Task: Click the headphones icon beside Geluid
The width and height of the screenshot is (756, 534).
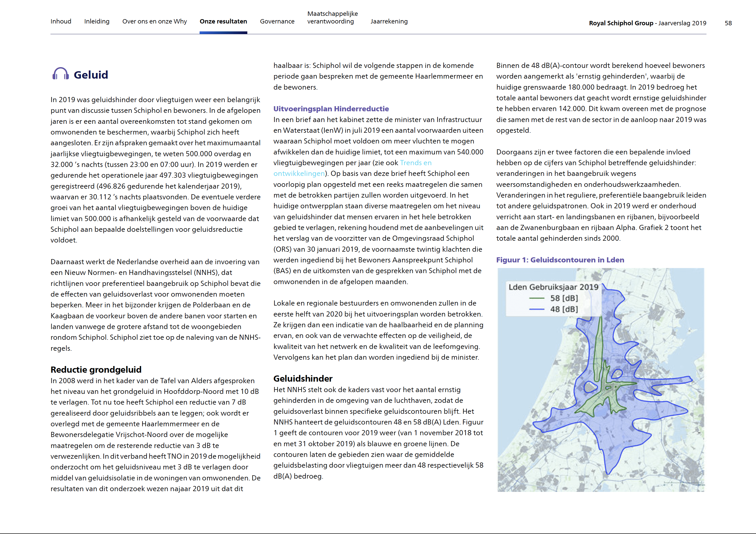Action: (x=60, y=74)
